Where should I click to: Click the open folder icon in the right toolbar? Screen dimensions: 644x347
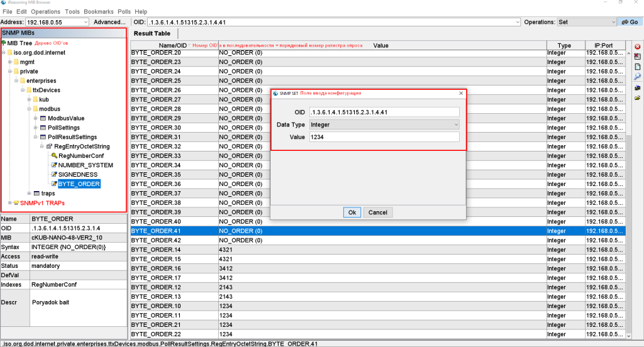click(x=638, y=97)
